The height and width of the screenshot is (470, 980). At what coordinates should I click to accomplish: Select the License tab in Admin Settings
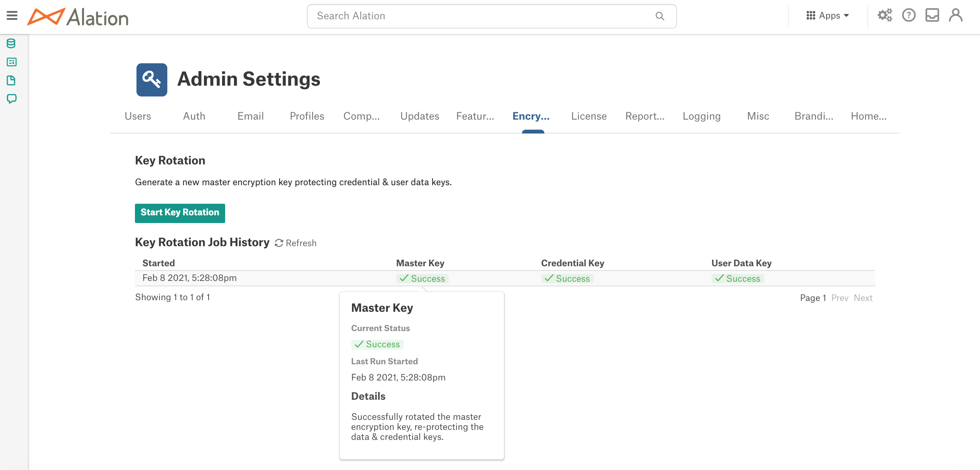[588, 116]
